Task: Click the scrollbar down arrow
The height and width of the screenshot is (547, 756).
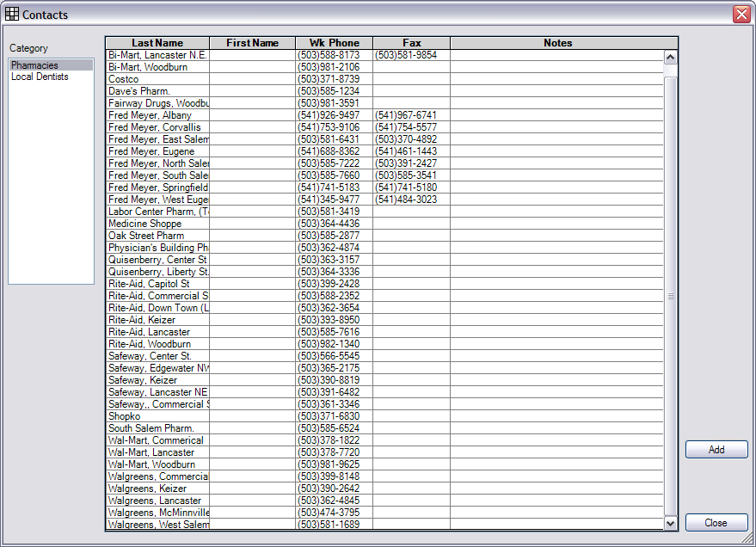Action: pyautogui.click(x=670, y=523)
